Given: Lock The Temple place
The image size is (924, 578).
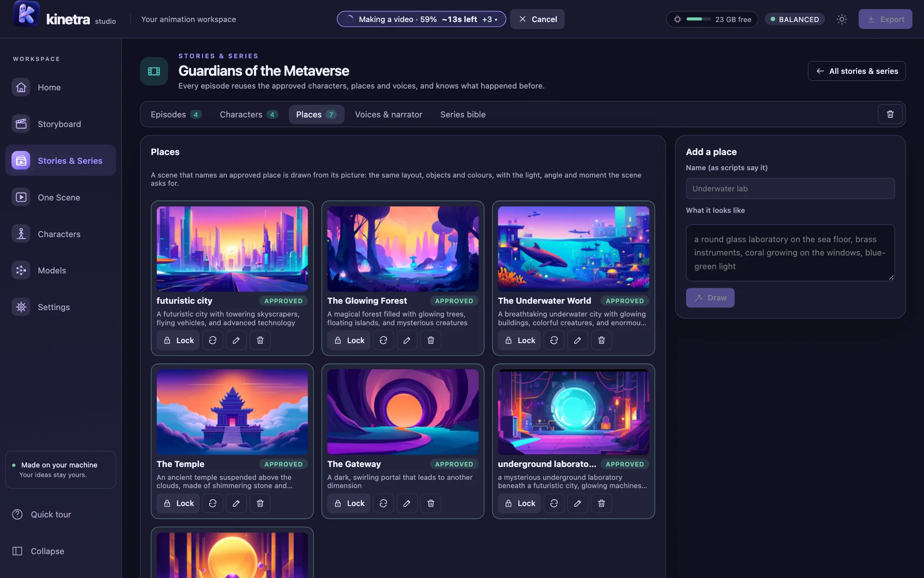Looking at the screenshot, I should point(178,503).
